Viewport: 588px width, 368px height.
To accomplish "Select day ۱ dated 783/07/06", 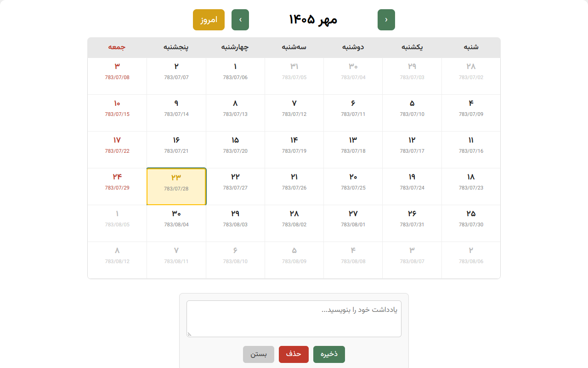I will click(235, 76).
